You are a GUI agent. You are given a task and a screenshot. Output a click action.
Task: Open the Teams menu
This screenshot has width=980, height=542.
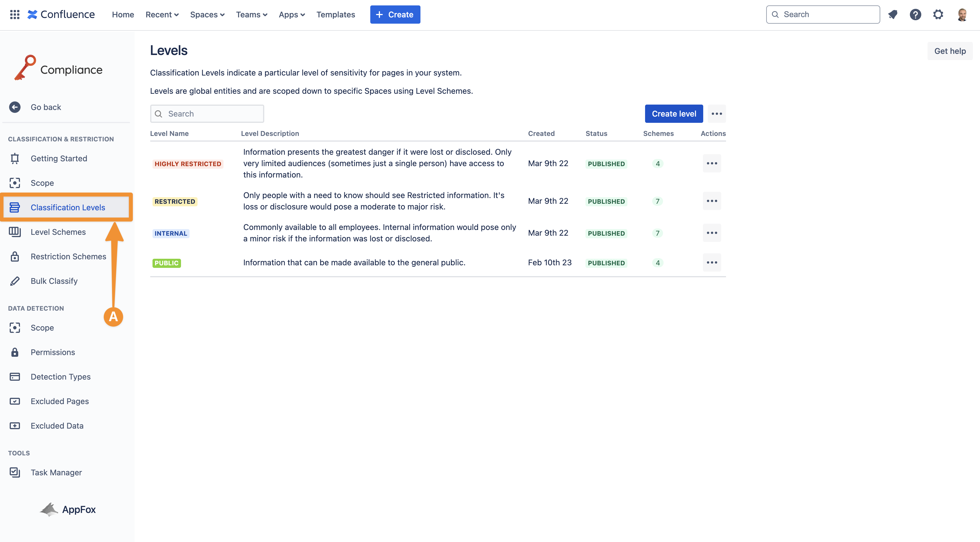coord(251,15)
